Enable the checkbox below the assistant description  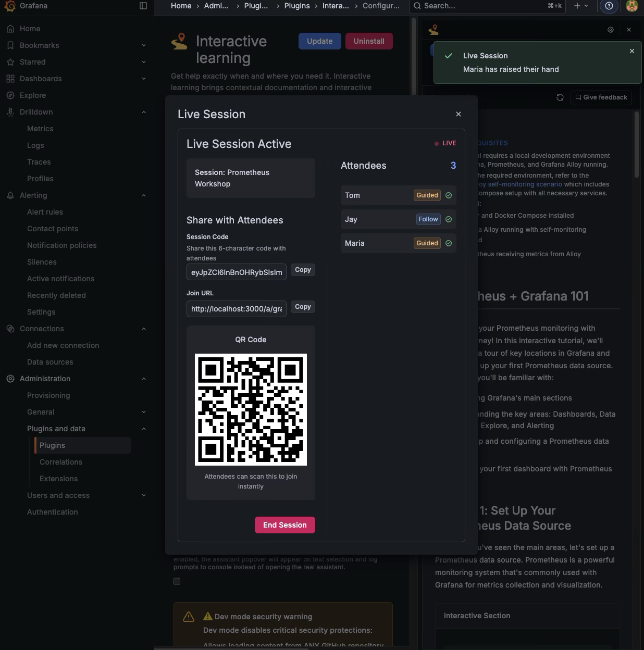[177, 581]
